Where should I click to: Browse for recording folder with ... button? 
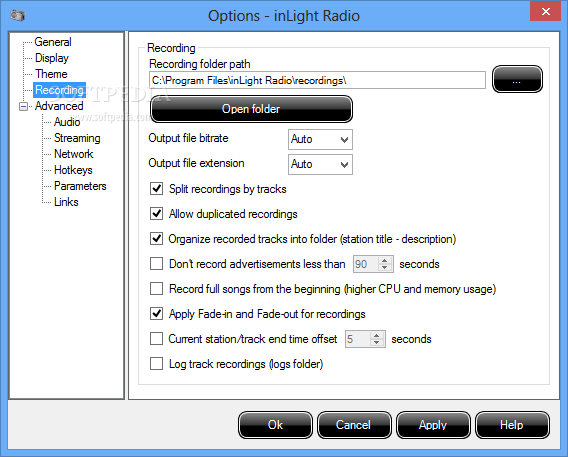(x=517, y=79)
